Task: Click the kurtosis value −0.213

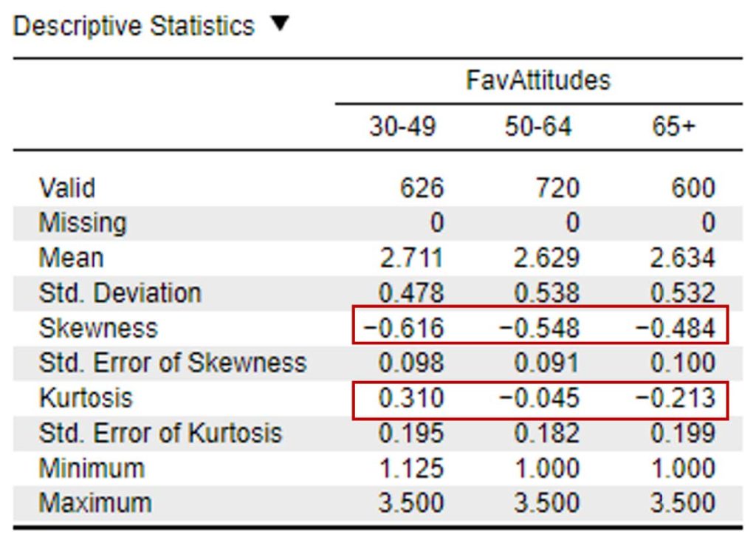Action: tap(676, 397)
